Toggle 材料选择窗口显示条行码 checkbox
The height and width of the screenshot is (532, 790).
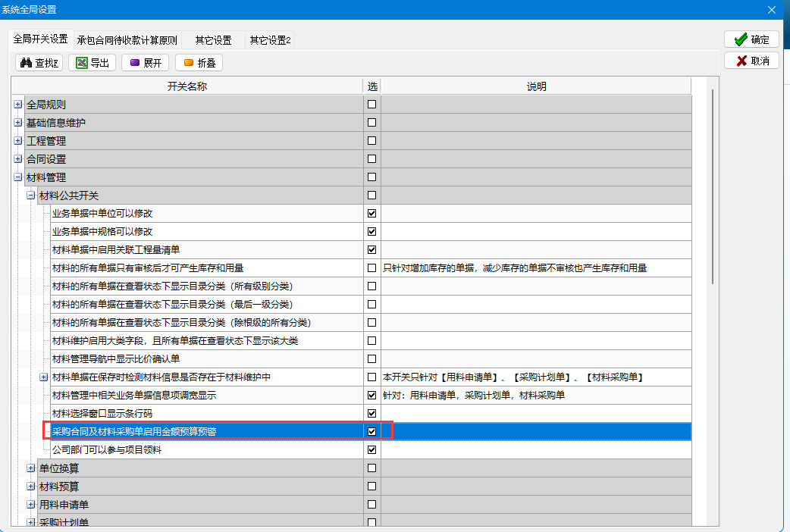(371, 413)
